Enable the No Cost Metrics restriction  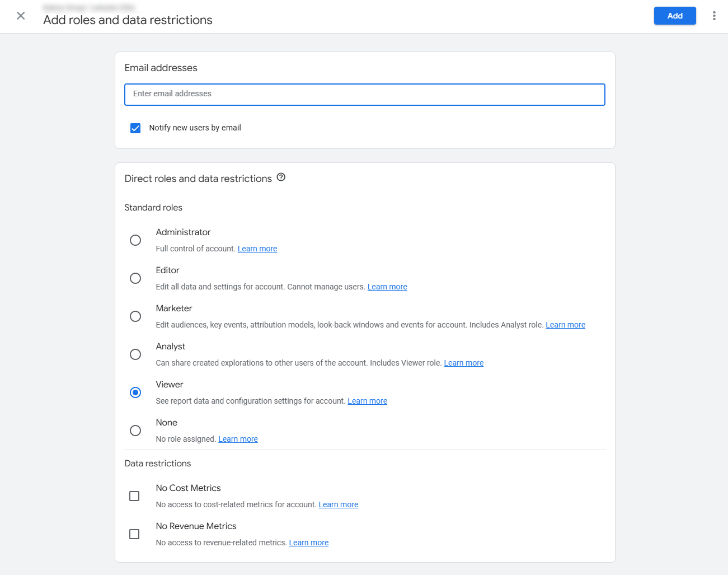click(134, 496)
